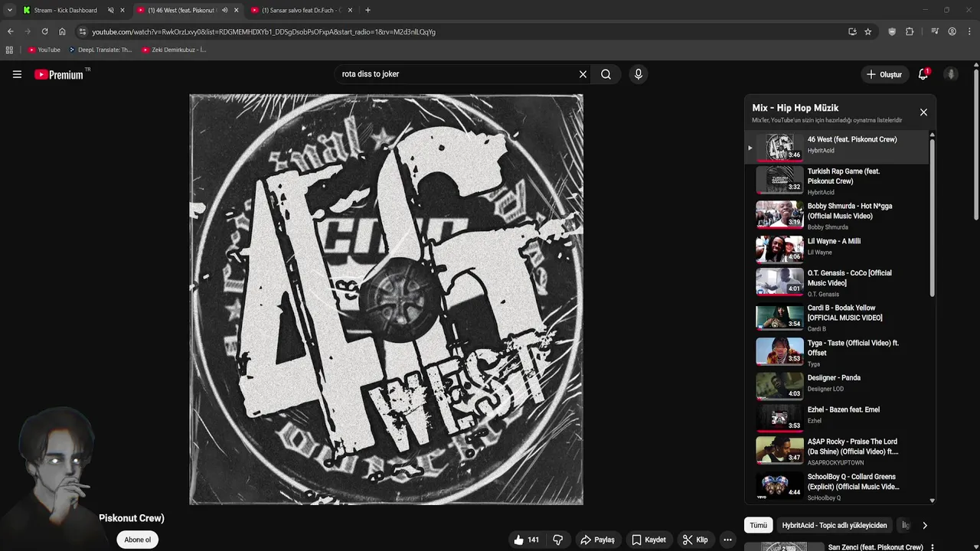This screenshot has width=980, height=551.
Task: Reload the page in the browser
Action: click(x=44, y=31)
